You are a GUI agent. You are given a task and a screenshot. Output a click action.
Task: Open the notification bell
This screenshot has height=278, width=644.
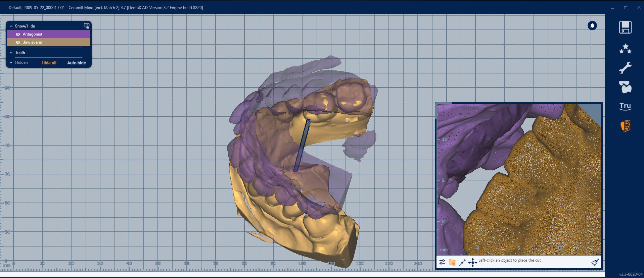point(592,25)
